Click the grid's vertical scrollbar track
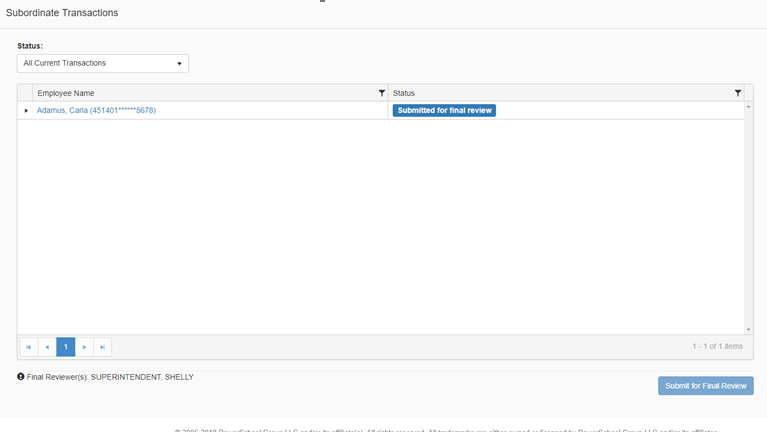Image resolution: width=767 pixels, height=432 pixels. click(748, 220)
